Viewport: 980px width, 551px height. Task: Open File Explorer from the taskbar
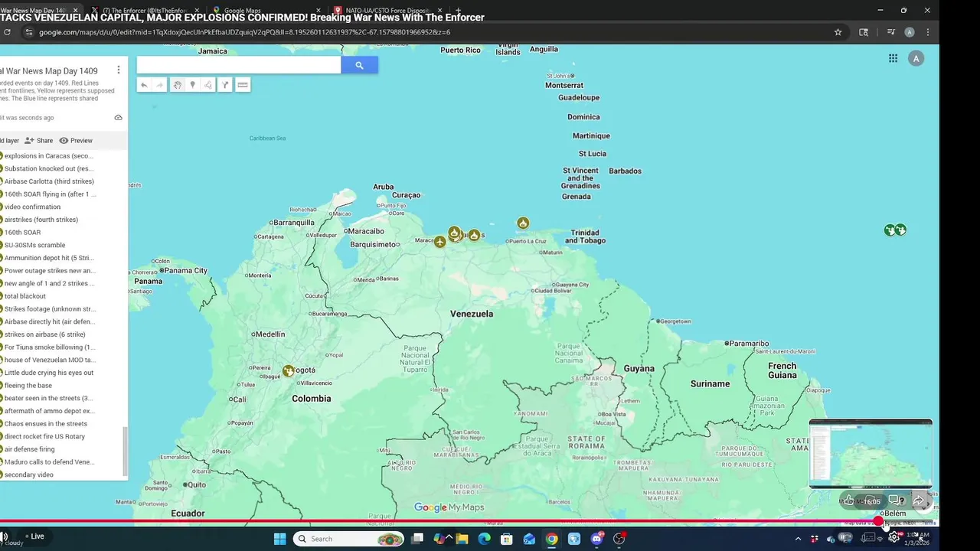pyautogui.click(x=462, y=539)
